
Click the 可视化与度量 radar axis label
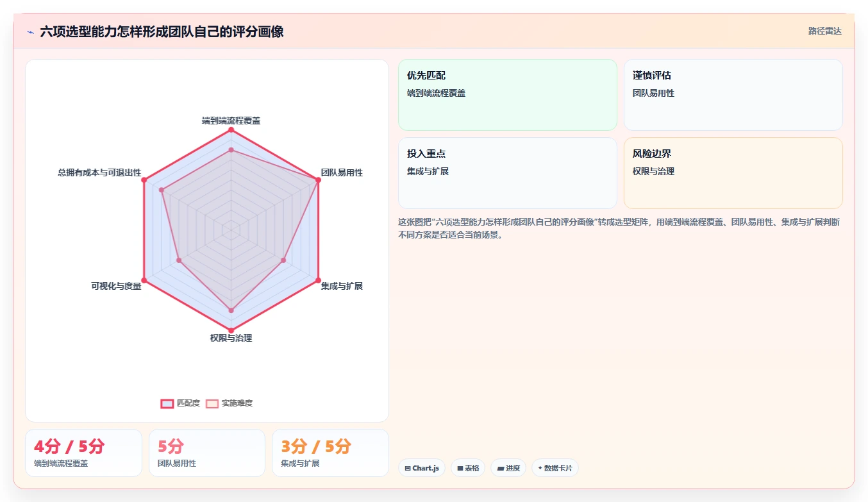coord(116,286)
